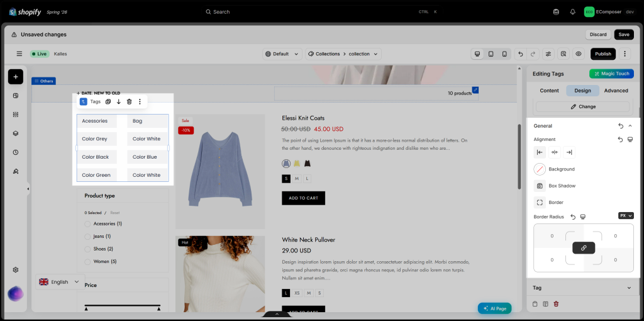Click the Shopify sidekick icon near bell
The width and height of the screenshot is (644, 321).
[556, 12]
